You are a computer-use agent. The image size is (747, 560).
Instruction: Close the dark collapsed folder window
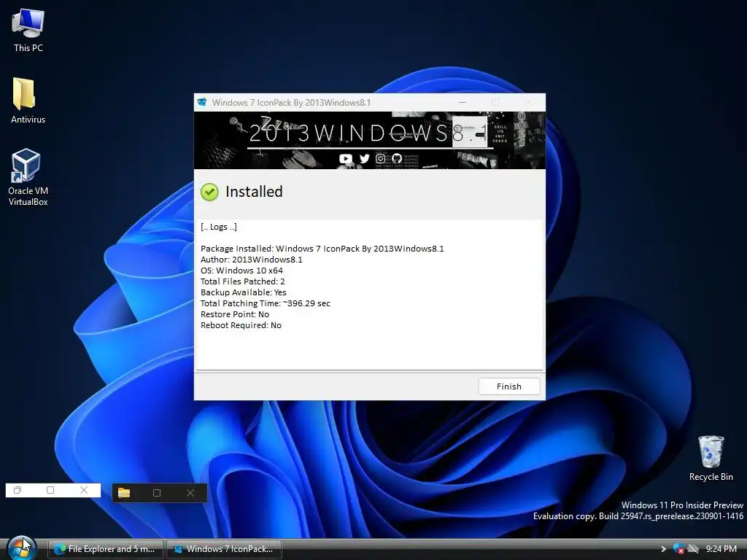190,493
